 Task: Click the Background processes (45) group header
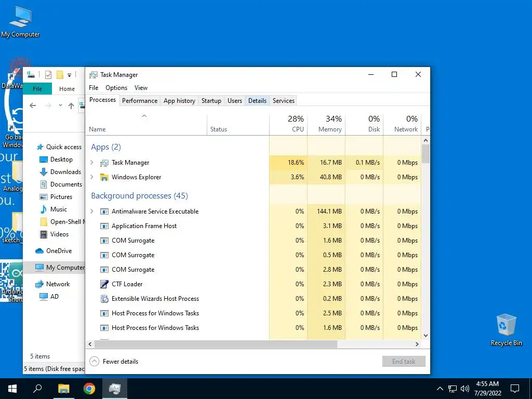pos(139,196)
